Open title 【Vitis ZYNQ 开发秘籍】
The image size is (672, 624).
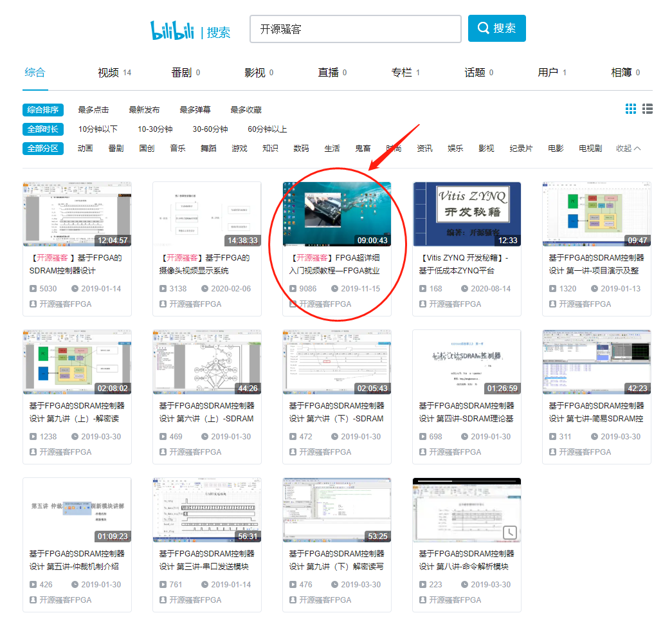[x=464, y=264]
